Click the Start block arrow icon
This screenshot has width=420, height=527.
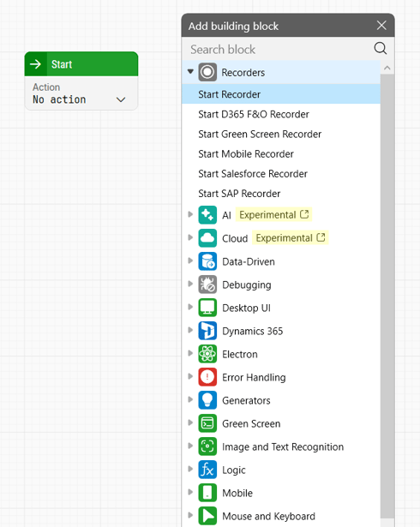[35, 64]
